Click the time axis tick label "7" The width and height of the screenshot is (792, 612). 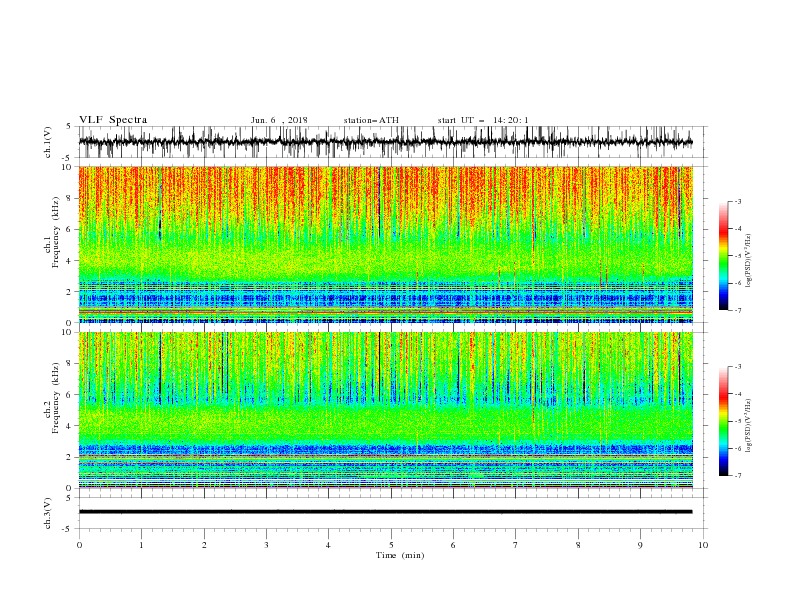pyautogui.click(x=516, y=545)
